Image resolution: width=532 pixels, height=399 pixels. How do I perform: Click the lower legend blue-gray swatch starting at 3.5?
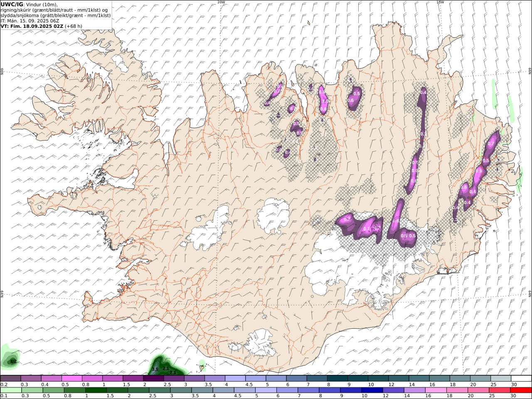point(202,390)
